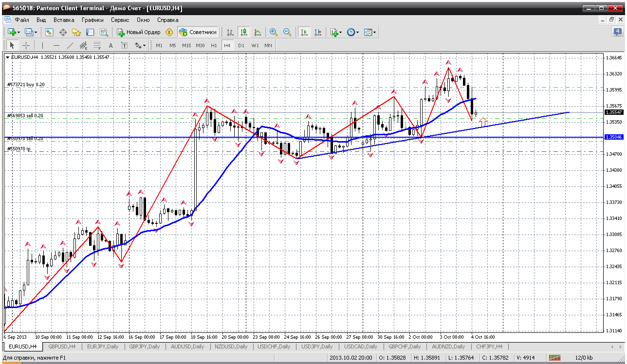Click the Новый Ордер button
The height and width of the screenshot is (364, 627).
(x=139, y=32)
